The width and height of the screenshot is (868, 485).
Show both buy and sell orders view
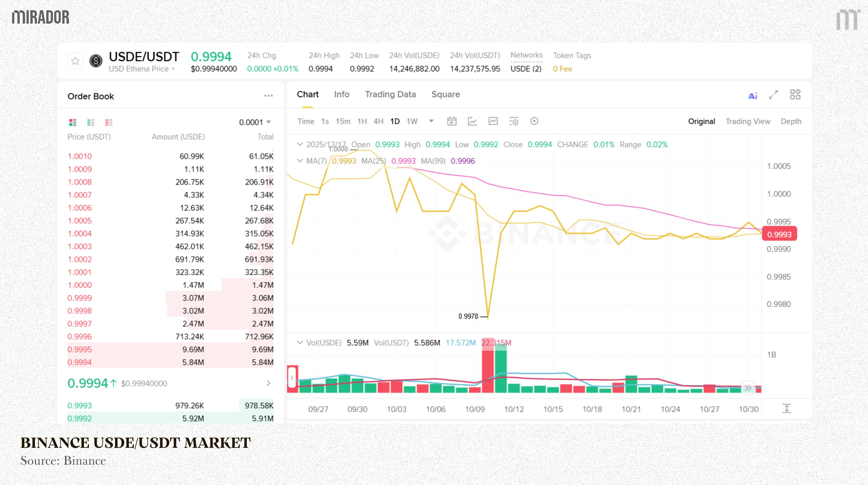click(x=72, y=122)
